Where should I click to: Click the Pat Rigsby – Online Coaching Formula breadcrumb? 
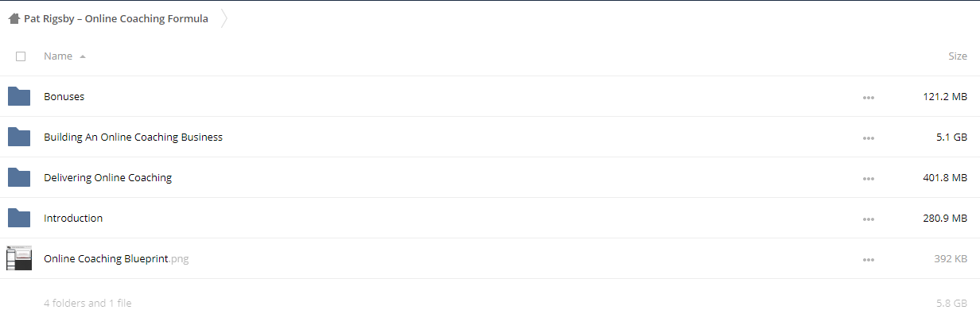(116, 19)
